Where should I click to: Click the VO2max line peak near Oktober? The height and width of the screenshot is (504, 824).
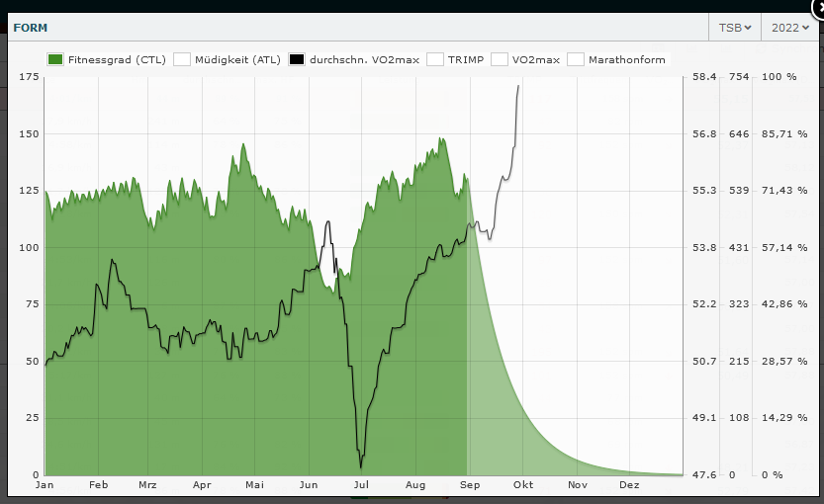518,87
